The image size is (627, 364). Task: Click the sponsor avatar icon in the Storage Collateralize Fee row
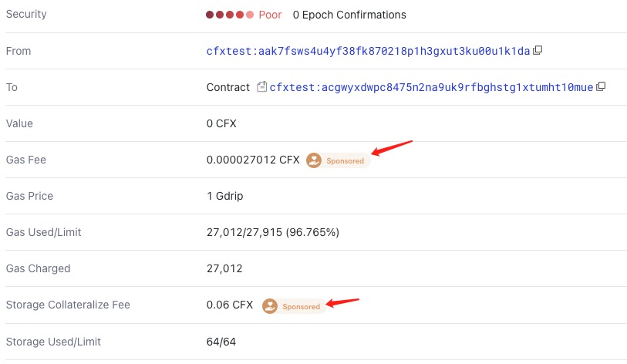point(269,306)
